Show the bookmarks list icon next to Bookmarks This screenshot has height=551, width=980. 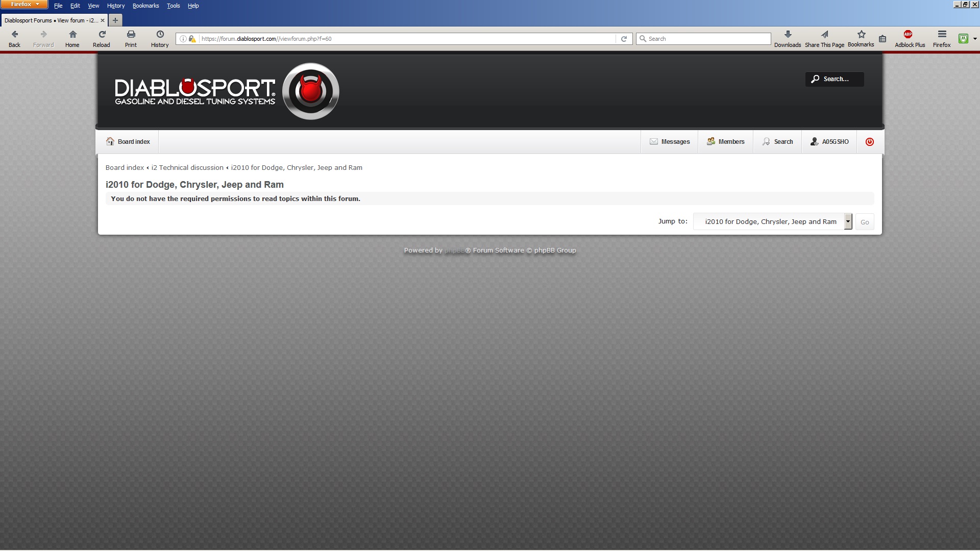883,39
